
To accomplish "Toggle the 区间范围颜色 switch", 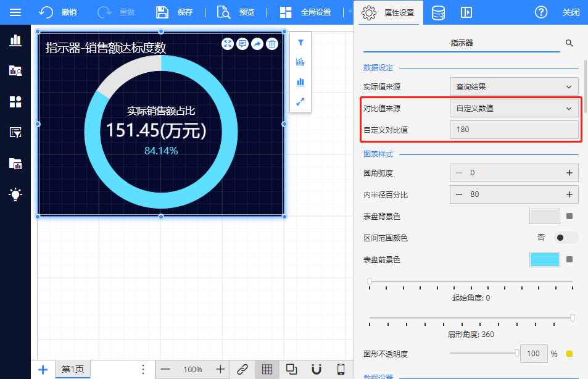I will click(566, 238).
